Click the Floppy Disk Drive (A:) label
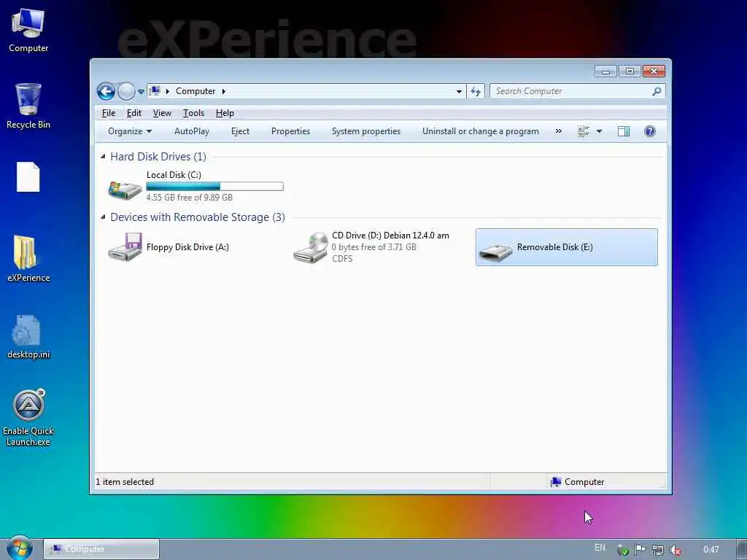 pyautogui.click(x=187, y=246)
